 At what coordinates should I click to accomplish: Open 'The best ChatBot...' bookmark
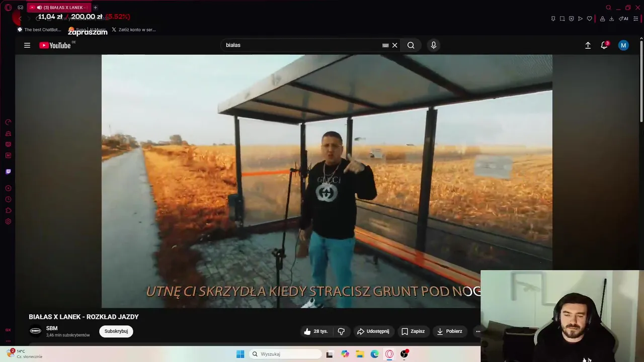pos(39,30)
